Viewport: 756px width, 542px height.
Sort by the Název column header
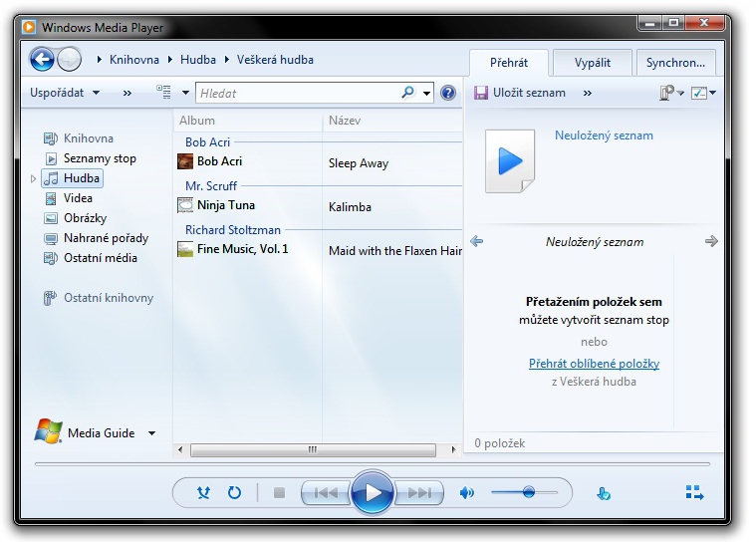(x=392, y=121)
